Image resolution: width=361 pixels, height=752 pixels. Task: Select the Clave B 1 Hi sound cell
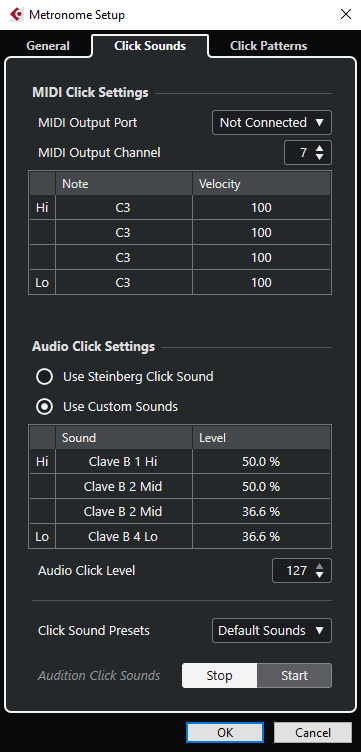(x=124, y=462)
